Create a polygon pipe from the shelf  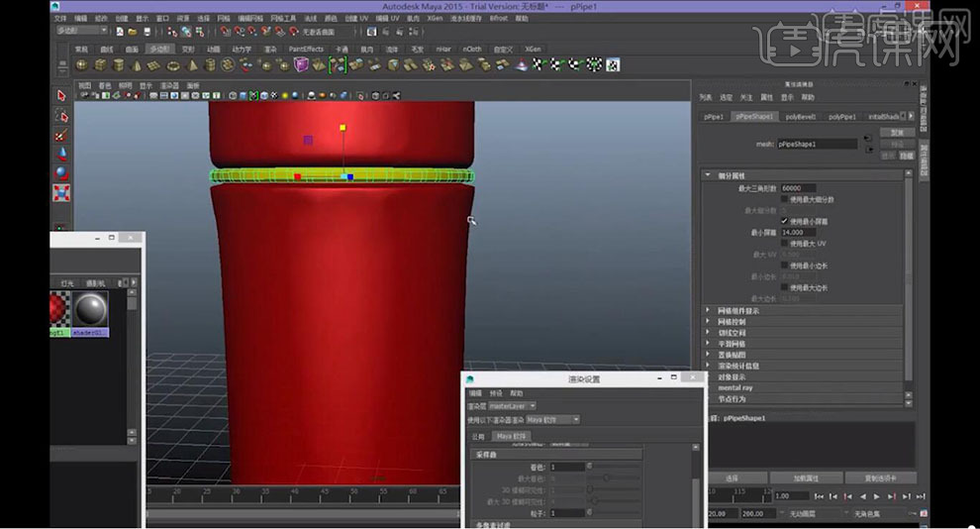tap(210, 65)
